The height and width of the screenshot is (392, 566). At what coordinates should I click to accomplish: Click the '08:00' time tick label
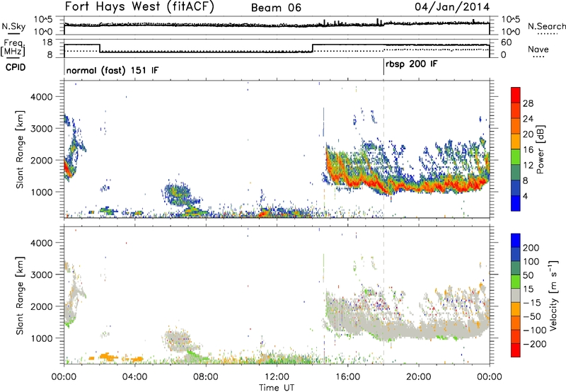point(206,377)
